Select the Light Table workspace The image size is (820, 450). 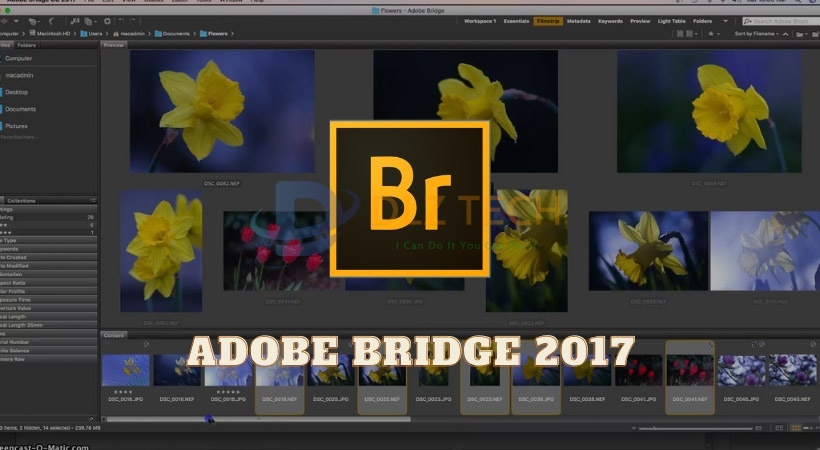coord(670,21)
